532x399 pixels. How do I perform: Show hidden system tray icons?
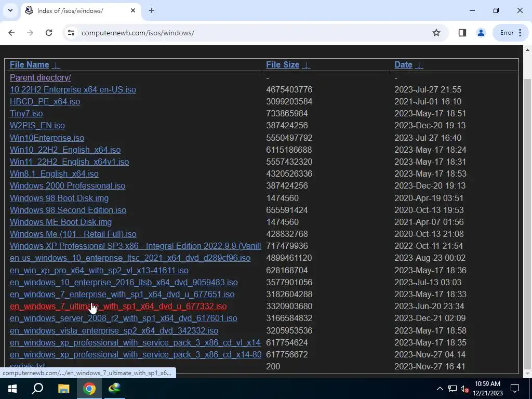[x=440, y=389]
